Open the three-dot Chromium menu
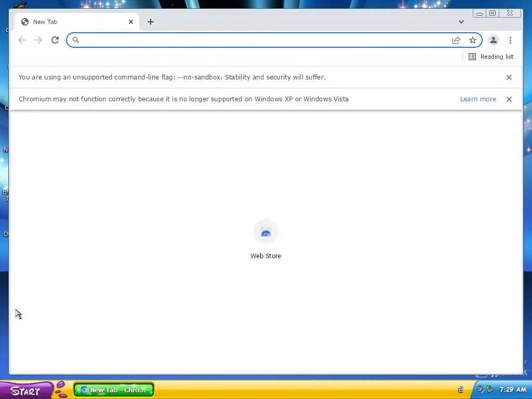532x399 pixels. [510, 40]
